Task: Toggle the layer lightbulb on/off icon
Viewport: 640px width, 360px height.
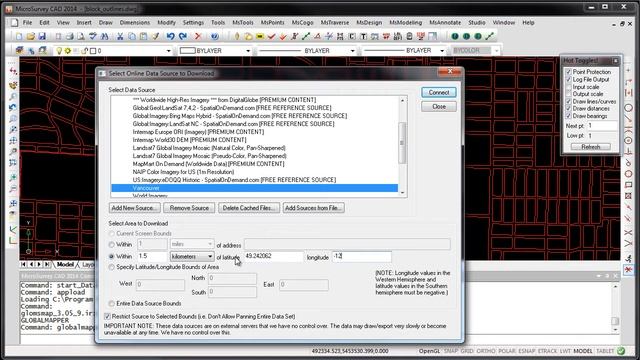Action: coord(59,51)
